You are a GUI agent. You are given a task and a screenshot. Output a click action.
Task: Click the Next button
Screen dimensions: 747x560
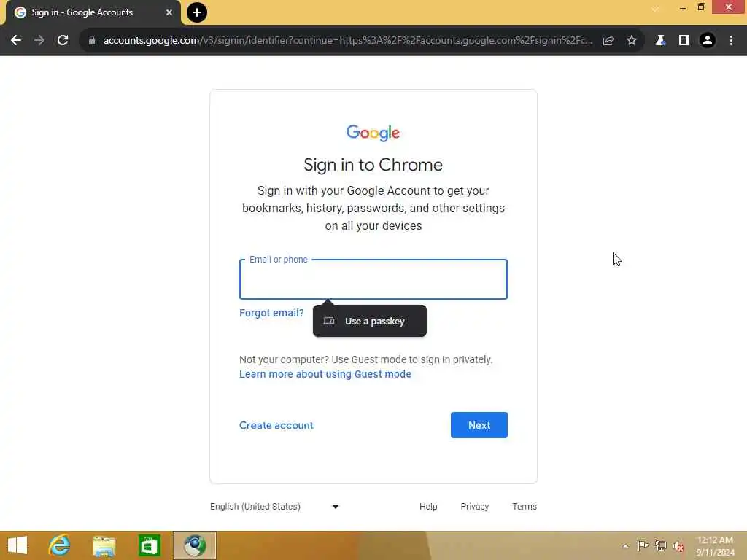pyautogui.click(x=479, y=425)
